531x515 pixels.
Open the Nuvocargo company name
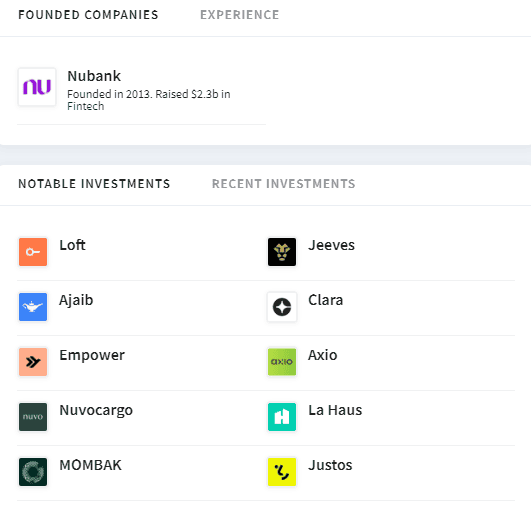[96, 410]
